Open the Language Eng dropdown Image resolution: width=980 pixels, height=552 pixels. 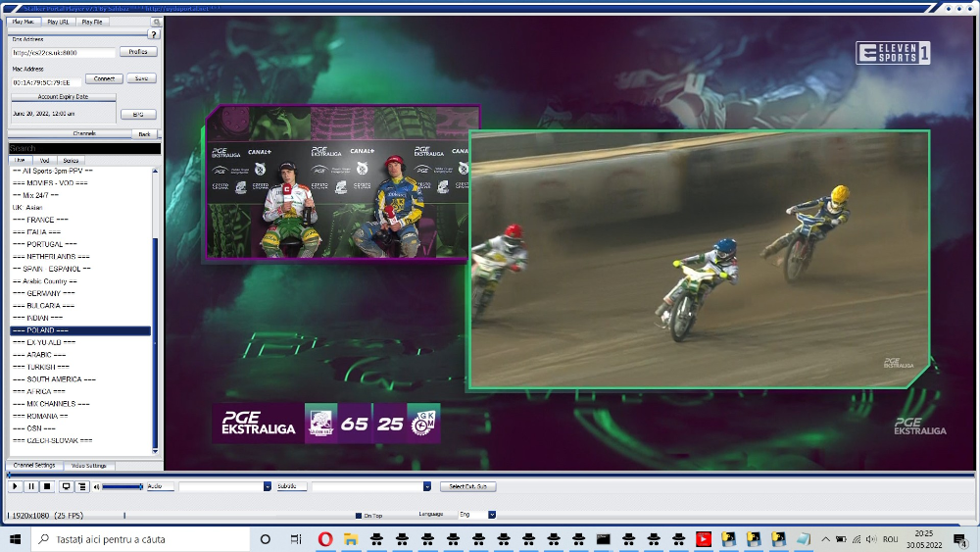coord(492,515)
